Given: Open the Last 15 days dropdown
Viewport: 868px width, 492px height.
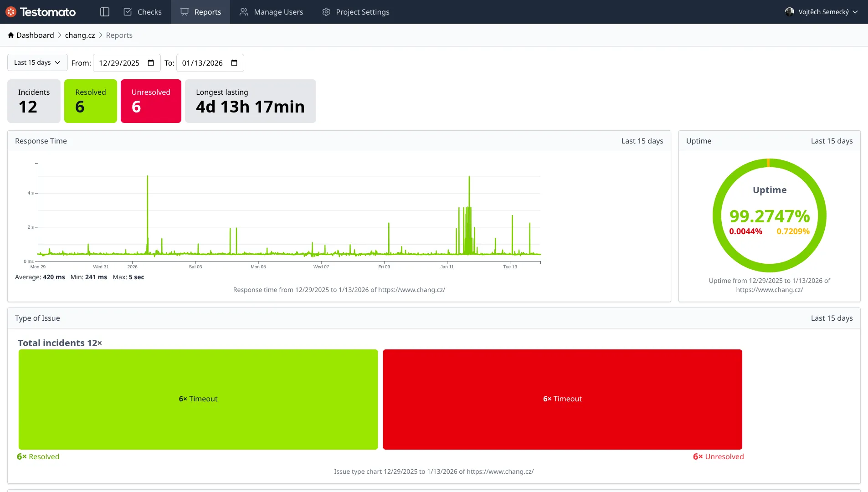Looking at the screenshot, I should (x=37, y=62).
